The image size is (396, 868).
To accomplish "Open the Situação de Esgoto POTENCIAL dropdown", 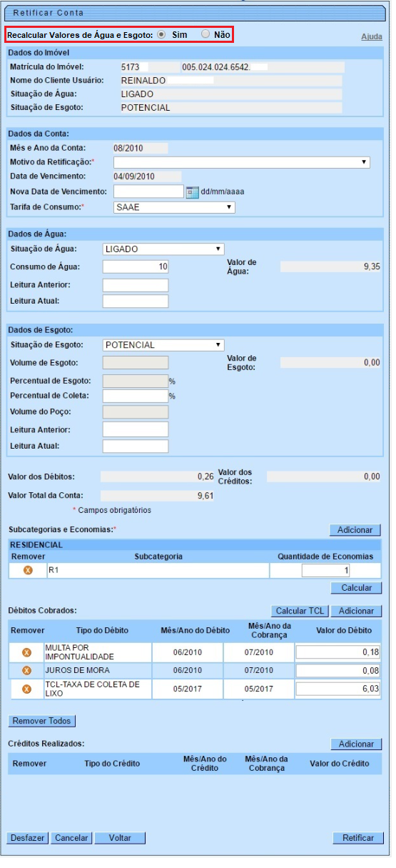I will click(x=163, y=345).
